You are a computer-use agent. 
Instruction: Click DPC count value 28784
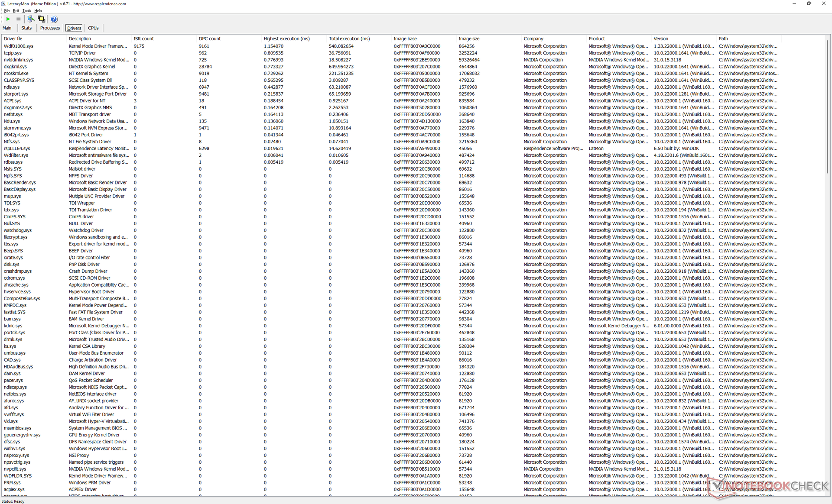[205, 67]
